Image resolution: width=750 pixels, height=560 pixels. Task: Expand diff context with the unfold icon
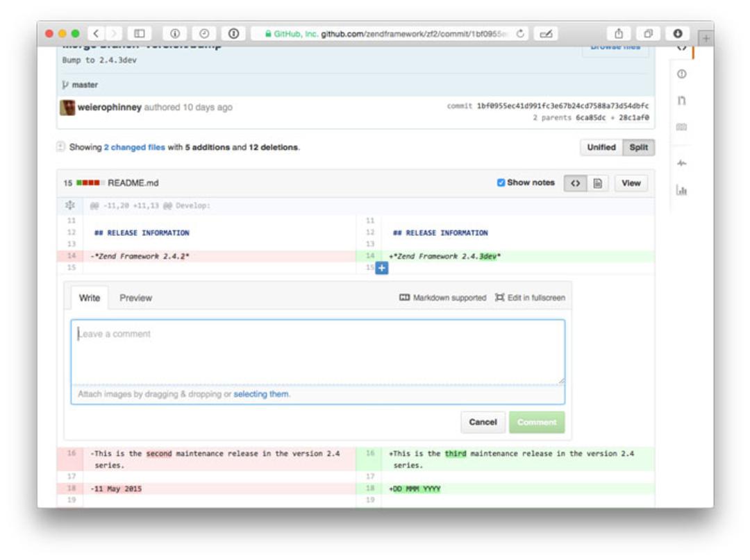click(70, 205)
